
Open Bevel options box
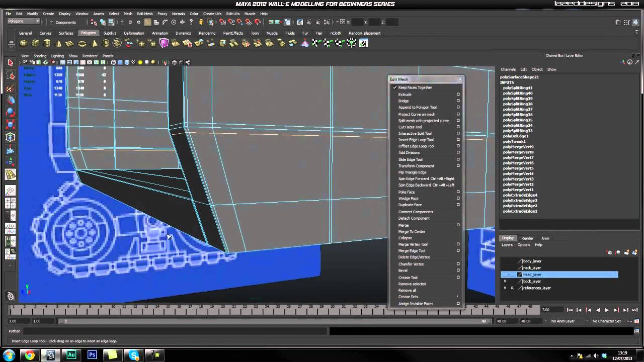pos(458,270)
